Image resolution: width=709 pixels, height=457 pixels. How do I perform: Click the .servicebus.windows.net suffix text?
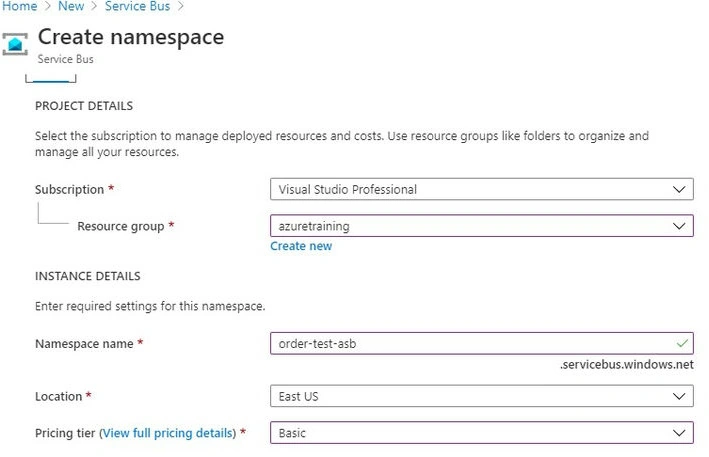pos(626,364)
